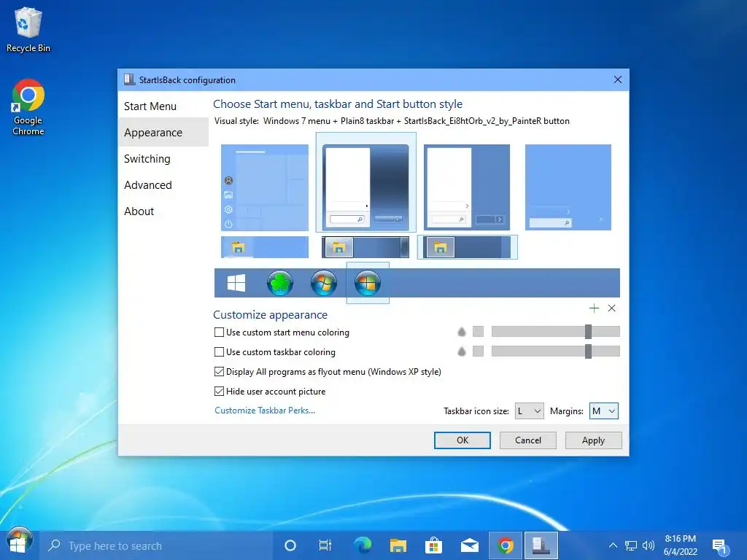Viewport: 747px width, 560px height.
Task: Click the start menu color droplet icon
Action: [x=462, y=332]
